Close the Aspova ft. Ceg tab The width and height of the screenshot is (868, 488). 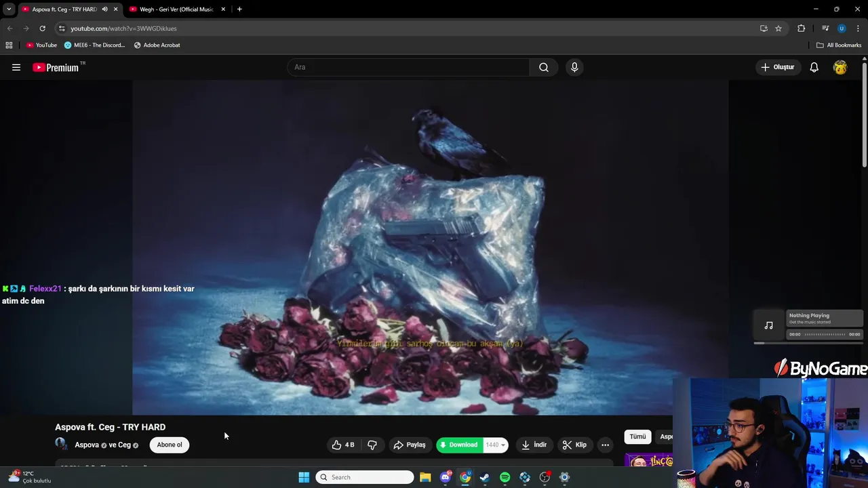coord(115,9)
